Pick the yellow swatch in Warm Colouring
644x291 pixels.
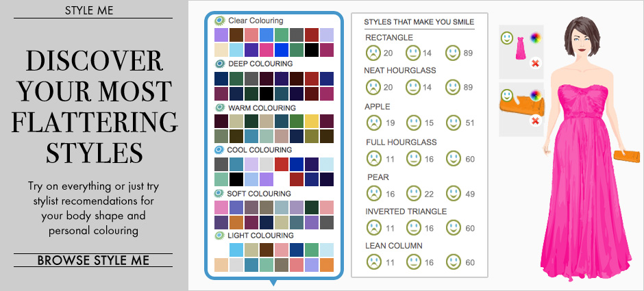click(311, 121)
